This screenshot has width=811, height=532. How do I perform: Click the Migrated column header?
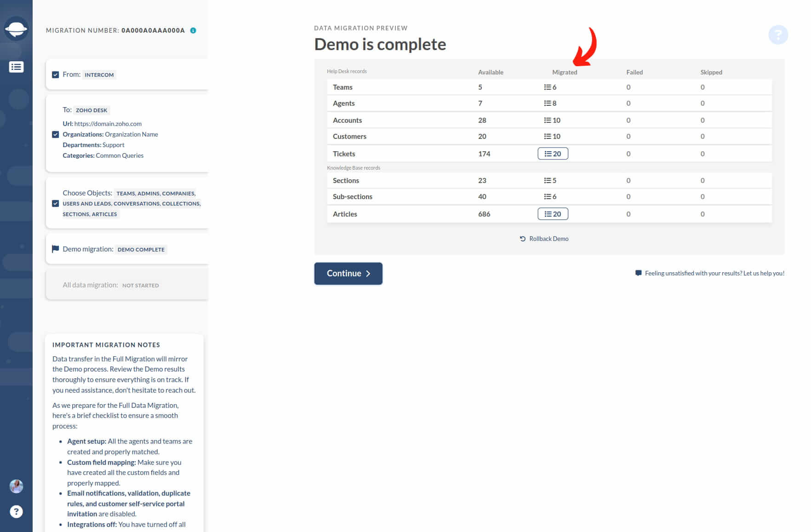565,72
